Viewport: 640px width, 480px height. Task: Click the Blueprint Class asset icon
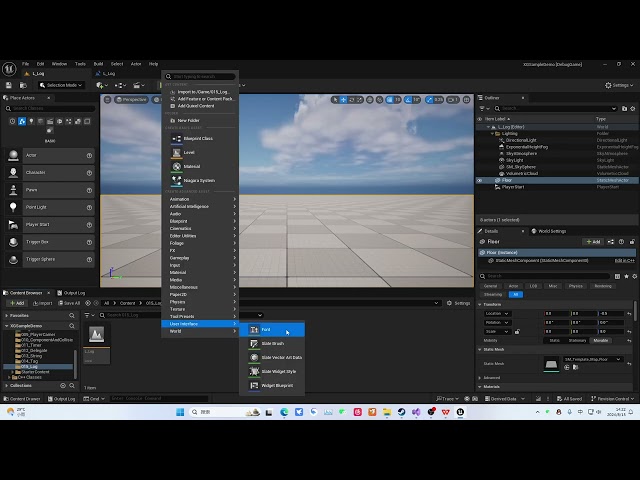pos(176,139)
